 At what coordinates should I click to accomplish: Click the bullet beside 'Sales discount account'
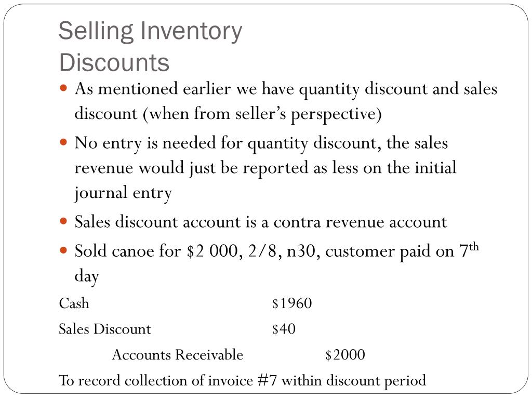coord(63,221)
